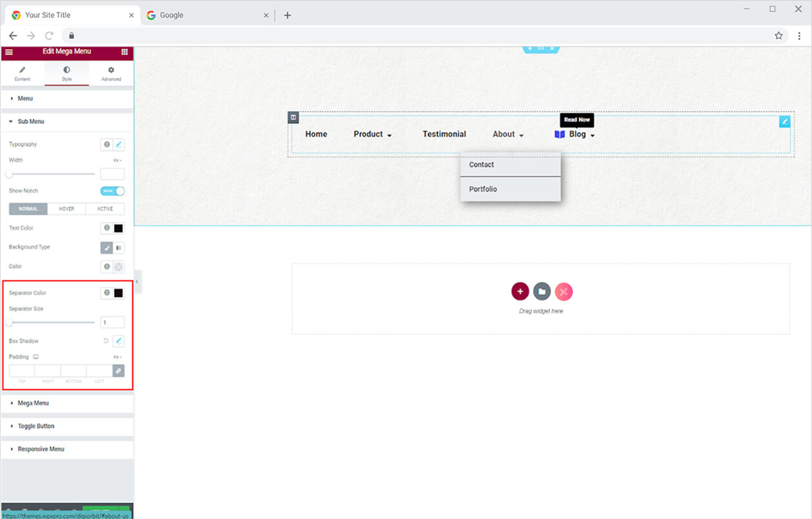The width and height of the screenshot is (812, 519).
Task: Select the Hover state option
Action: [x=67, y=209]
